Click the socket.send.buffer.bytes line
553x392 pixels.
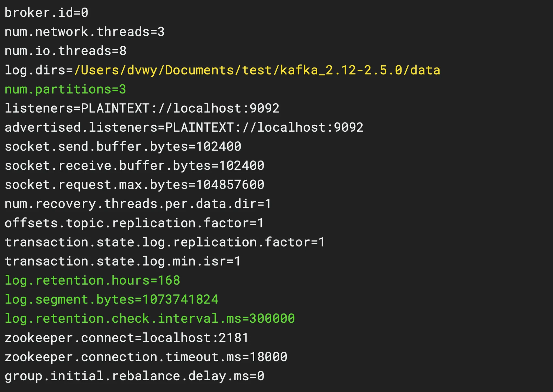pos(123,146)
